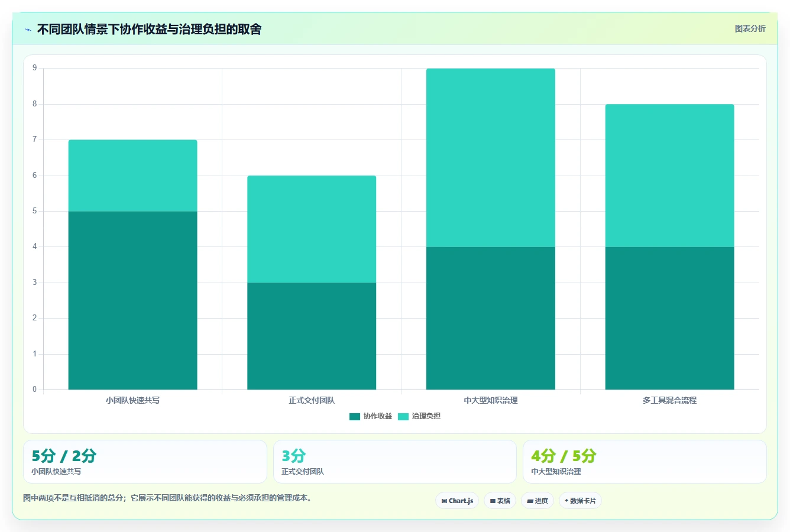Click the 正式交付团队 x-axis label
This screenshot has width=790, height=532.
(312, 400)
